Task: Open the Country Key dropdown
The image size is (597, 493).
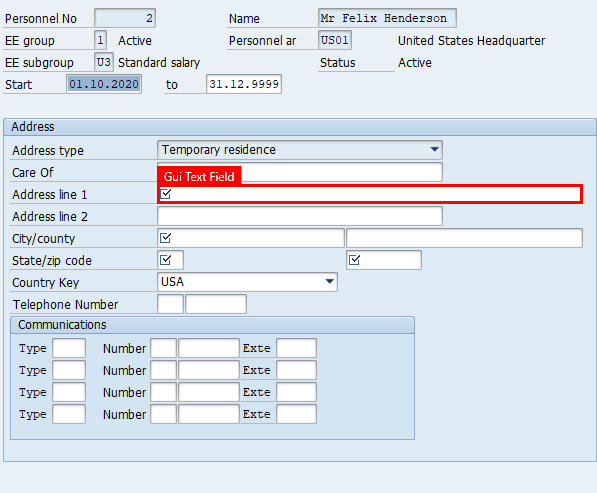Action: coord(247,282)
